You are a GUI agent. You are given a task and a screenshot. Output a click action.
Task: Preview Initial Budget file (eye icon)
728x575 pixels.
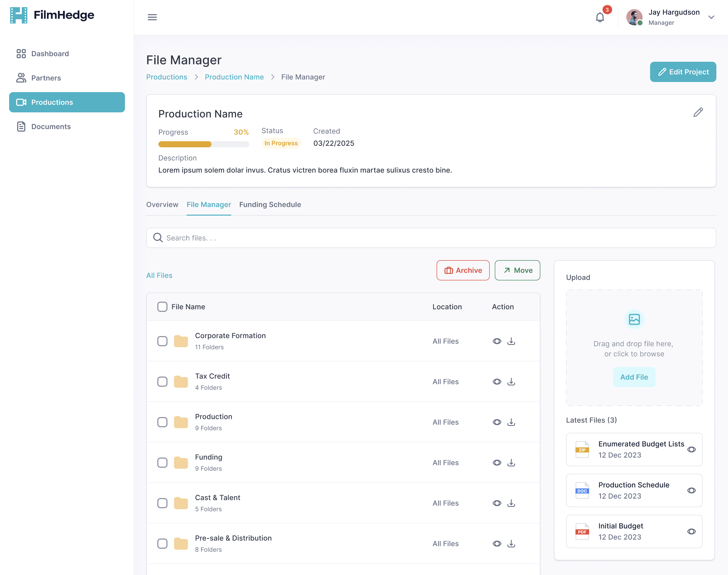pyautogui.click(x=691, y=531)
